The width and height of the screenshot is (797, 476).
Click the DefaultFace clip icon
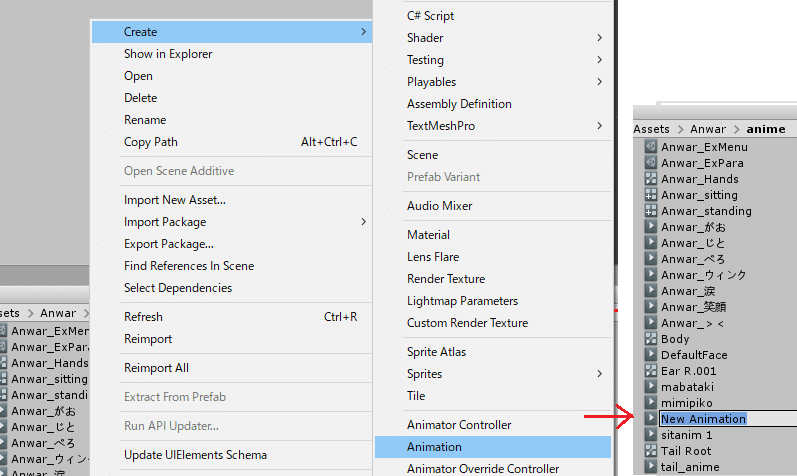pos(651,355)
